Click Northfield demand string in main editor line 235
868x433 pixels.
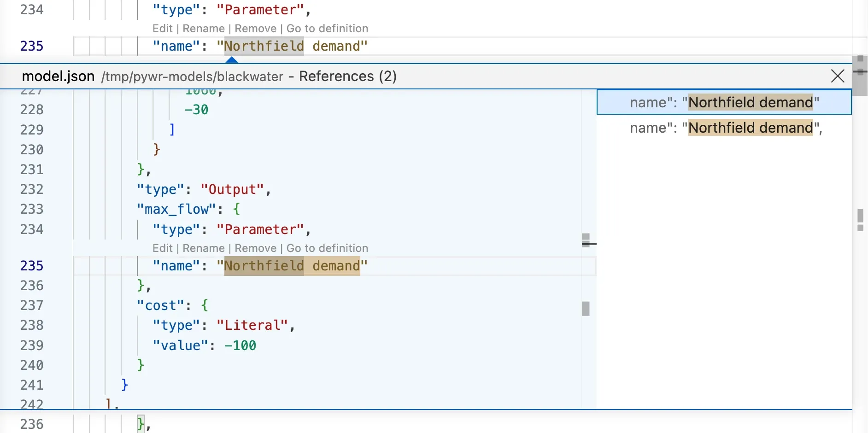pos(292,46)
